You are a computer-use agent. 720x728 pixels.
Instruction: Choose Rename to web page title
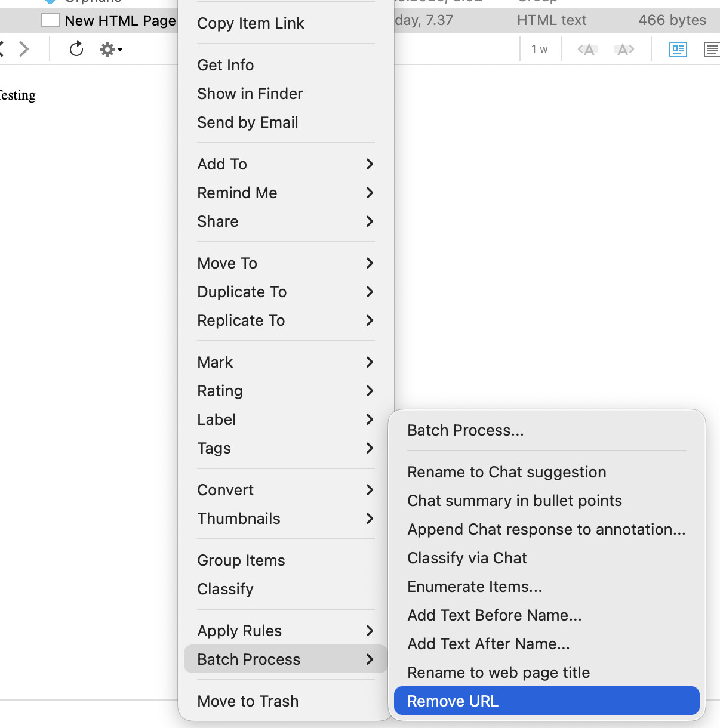pos(499,673)
